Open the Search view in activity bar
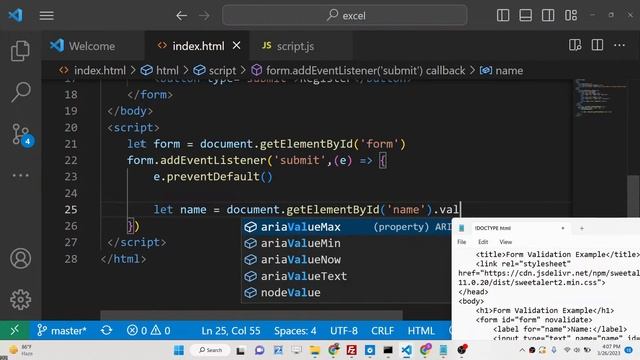Image resolution: width=640 pixels, height=360 pixels. pyautogui.click(x=20, y=92)
